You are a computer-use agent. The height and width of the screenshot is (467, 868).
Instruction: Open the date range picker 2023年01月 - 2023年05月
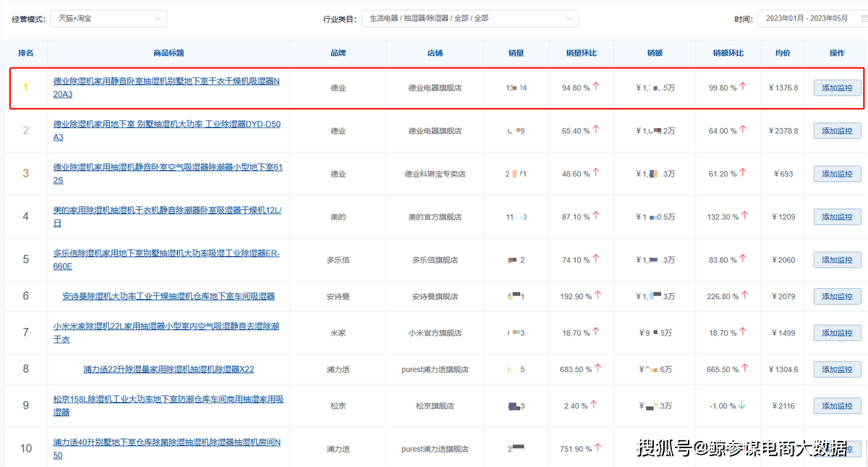click(x=812, y=18)
